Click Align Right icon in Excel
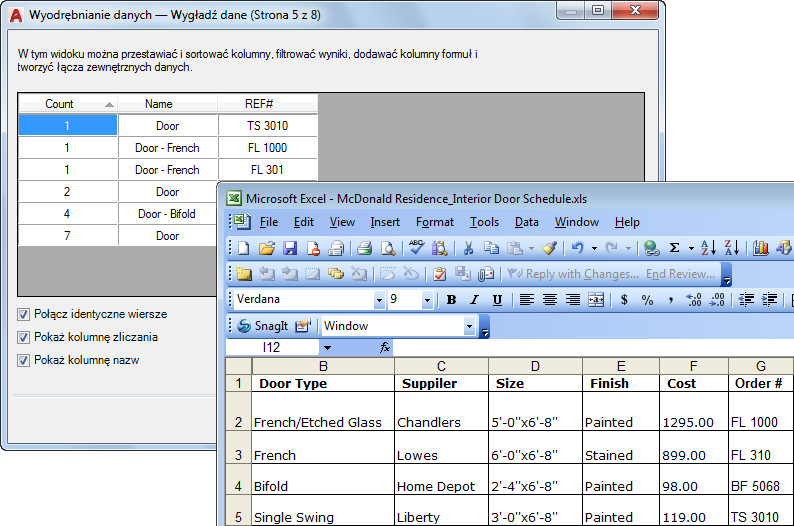Viewport: 794px width, 526px height. (573, 300)
